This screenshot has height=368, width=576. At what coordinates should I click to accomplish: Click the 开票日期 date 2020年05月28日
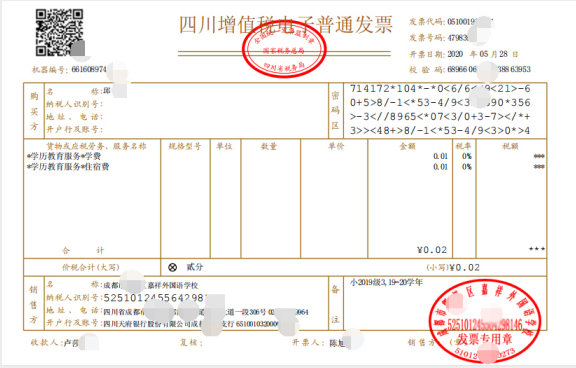[464, 54]
